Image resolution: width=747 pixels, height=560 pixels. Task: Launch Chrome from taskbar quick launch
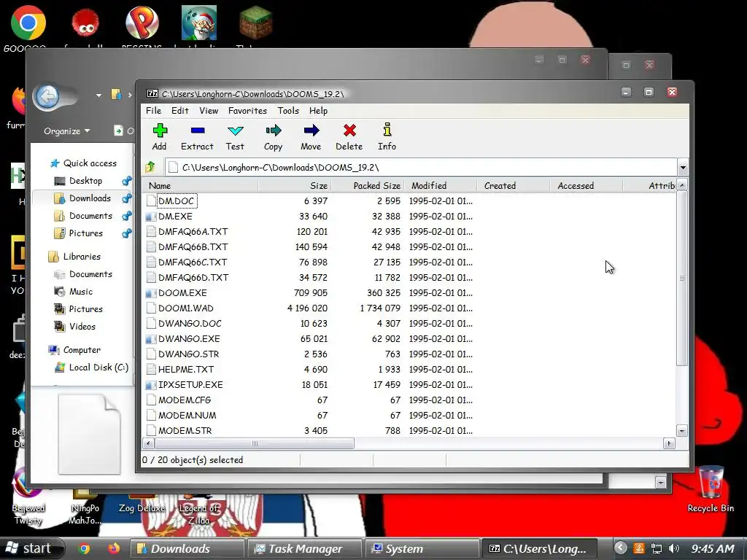85,548
